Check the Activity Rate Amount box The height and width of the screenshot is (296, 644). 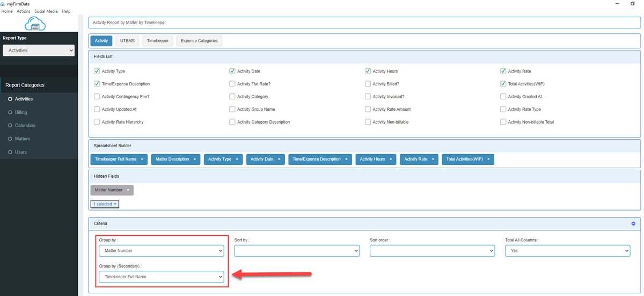click(x=368, y=109)
